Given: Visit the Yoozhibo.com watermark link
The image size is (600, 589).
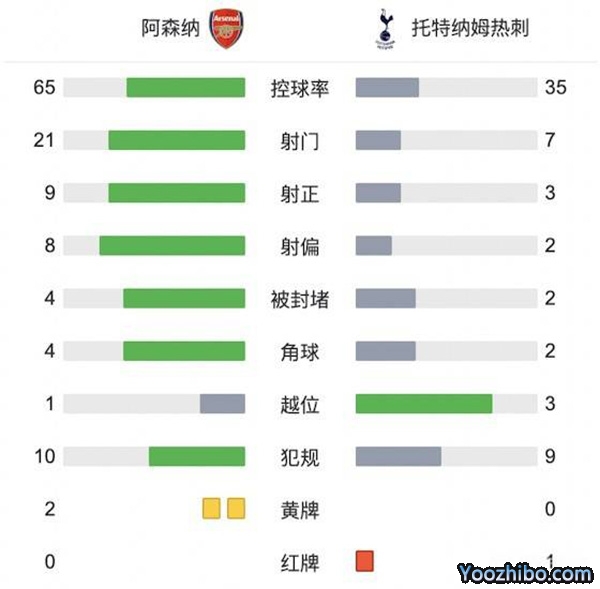Looking at the screenshot, I should (525, 573).
